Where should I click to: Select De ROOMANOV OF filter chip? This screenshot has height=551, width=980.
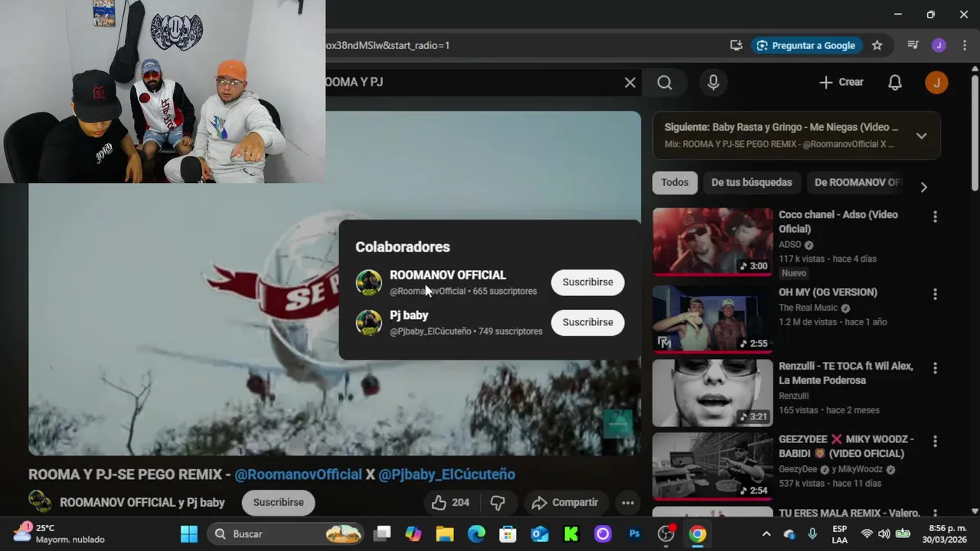pos(857,182)
